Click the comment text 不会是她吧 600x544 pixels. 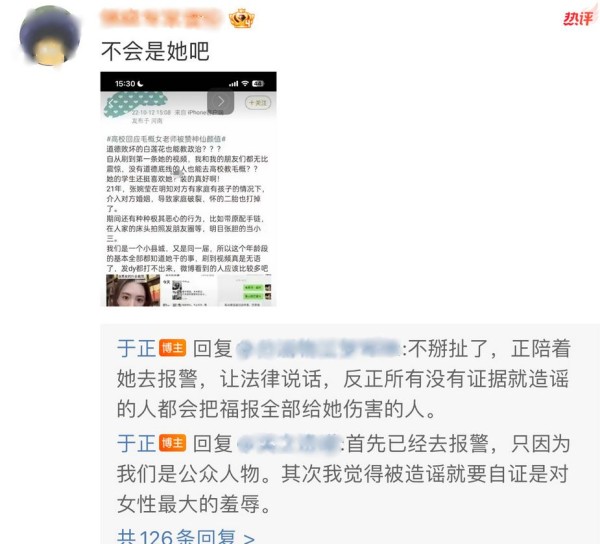pos(155,51)
